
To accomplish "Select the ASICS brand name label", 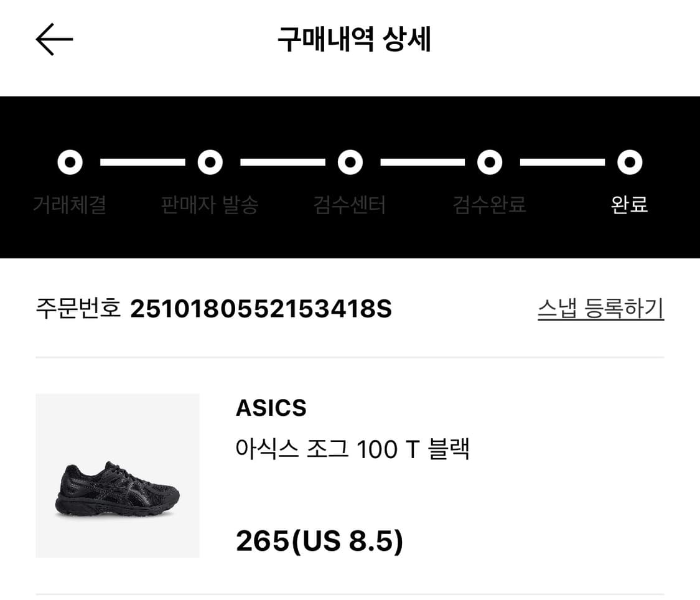I will (271, 408).
